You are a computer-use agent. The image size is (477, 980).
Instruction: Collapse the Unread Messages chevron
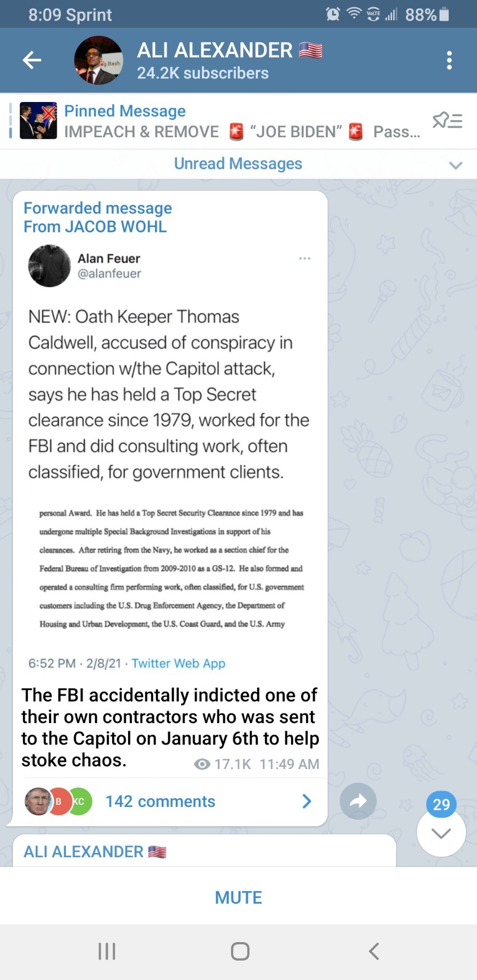tap(455, 164)
